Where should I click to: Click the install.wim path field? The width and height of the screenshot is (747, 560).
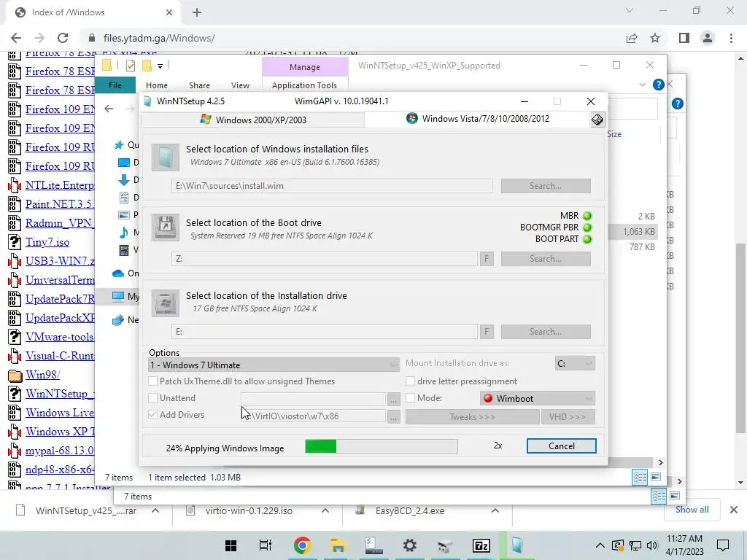coord(332,186)
